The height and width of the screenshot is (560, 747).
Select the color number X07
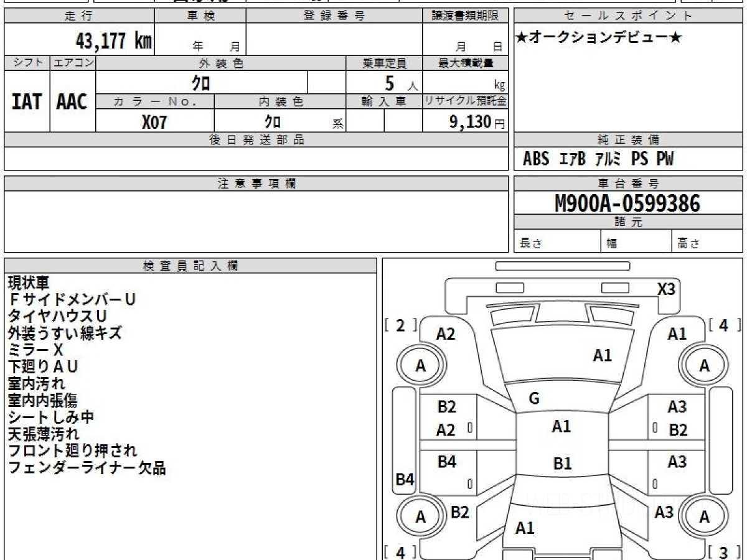(154, 122)
